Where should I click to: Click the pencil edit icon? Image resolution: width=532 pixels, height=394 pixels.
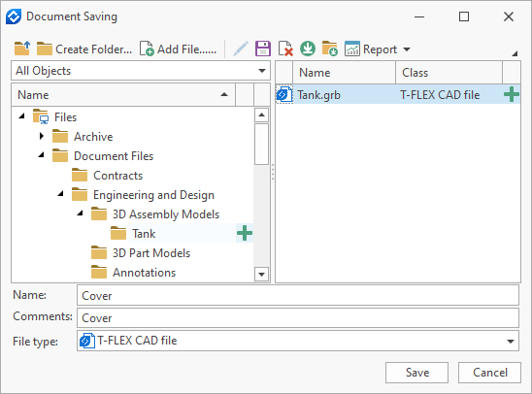point(241,49)
